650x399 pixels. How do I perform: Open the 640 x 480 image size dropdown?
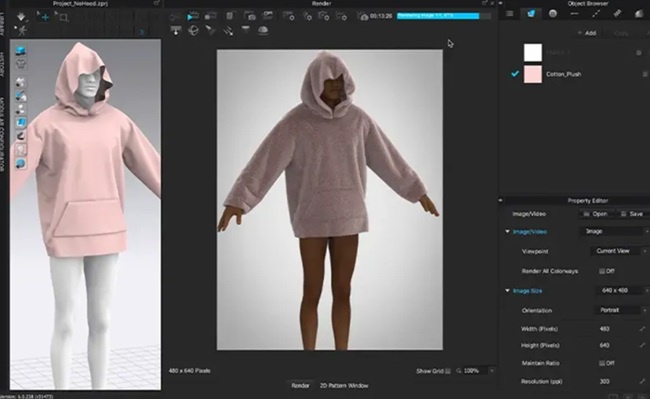(x=622, y=290)
